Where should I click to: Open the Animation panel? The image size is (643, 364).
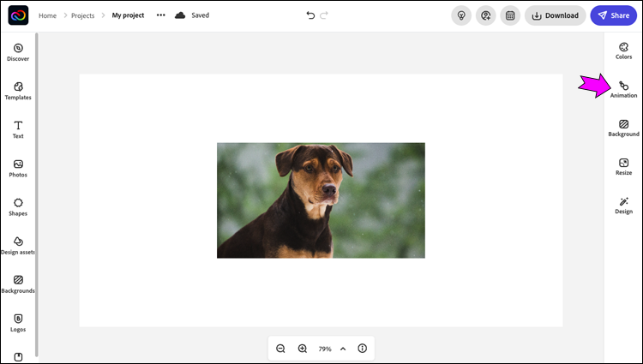[623, 88]
